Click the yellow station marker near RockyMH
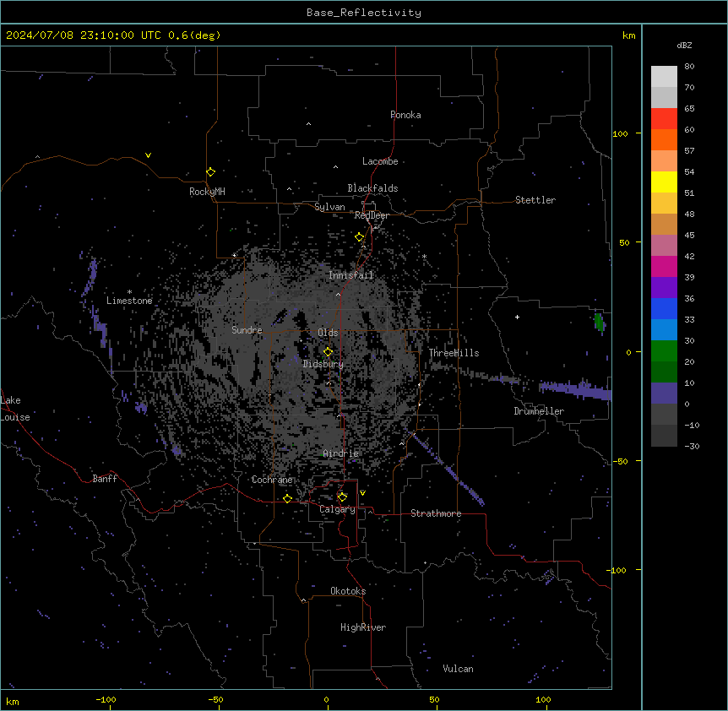Screen dimensions: 728x711 (210, 172)
